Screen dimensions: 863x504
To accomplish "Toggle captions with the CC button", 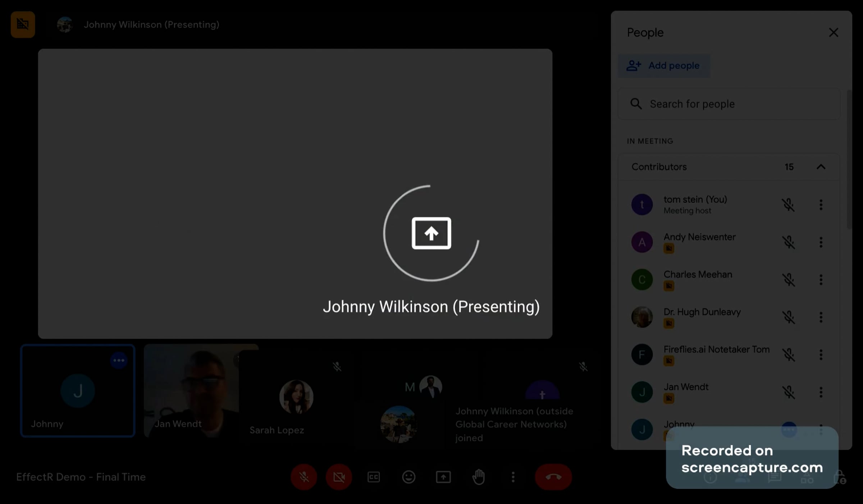I will (374, 477).
